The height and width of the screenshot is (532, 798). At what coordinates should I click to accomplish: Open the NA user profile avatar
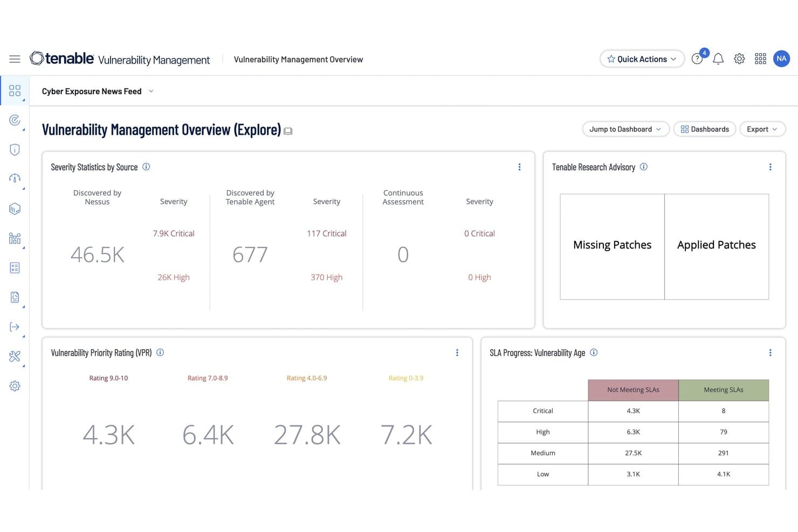(781, 58)
